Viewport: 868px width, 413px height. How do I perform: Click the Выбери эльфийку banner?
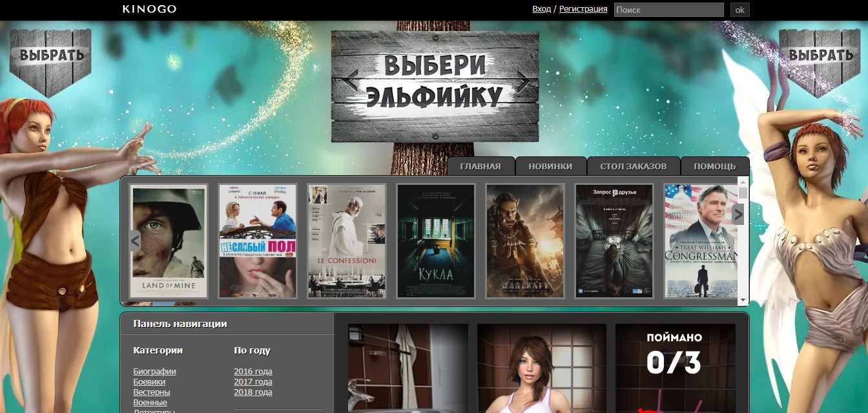tap(435, 86)
